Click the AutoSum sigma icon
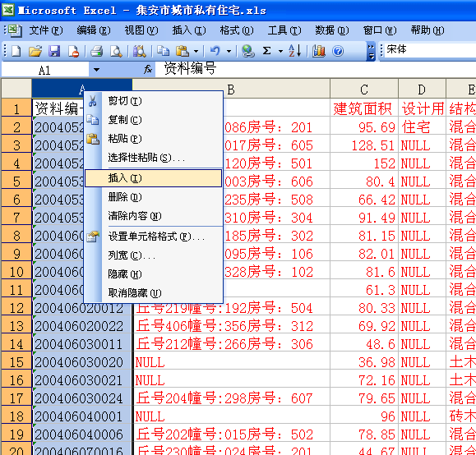 [x=267, y=51]
